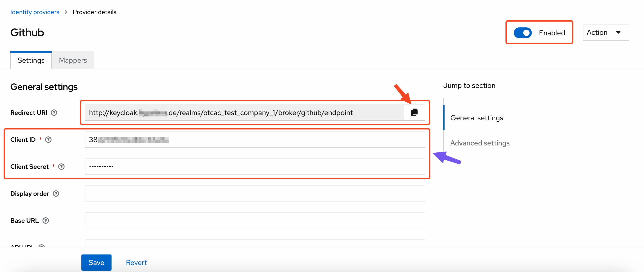Copy the Redirect URI to clipboard
Viewport: 644px width, 272px height.
pyautogui.click(x=414, y=112)
